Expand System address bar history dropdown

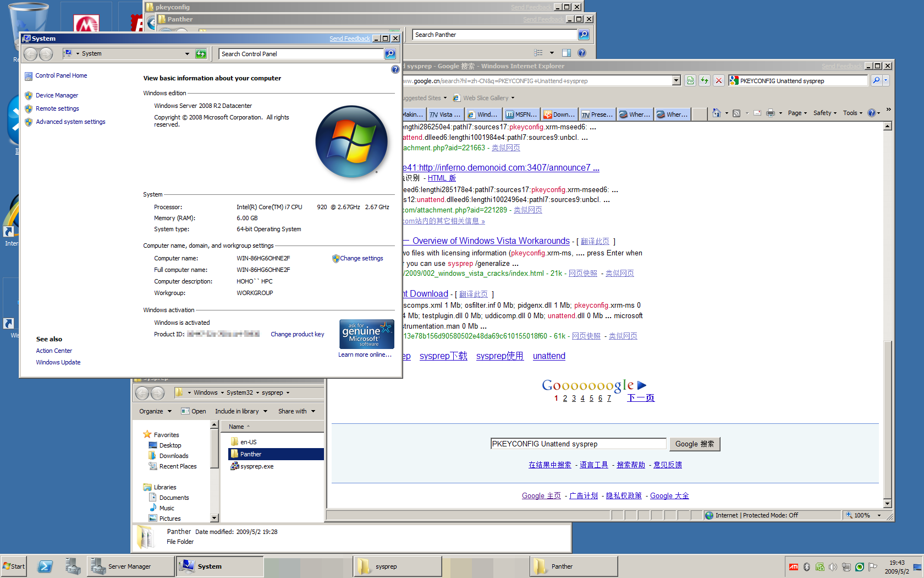pyautogui.click(x=187, y=53)
